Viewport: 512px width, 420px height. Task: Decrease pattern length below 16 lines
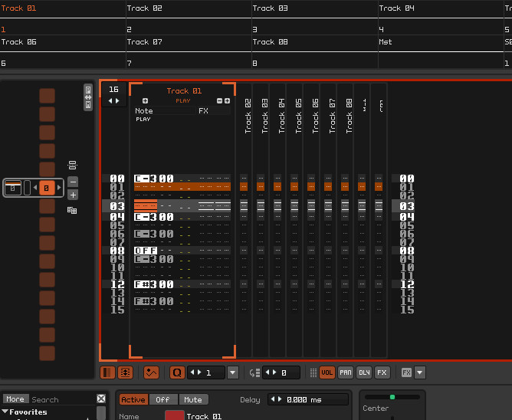click(x=110, y=101)
